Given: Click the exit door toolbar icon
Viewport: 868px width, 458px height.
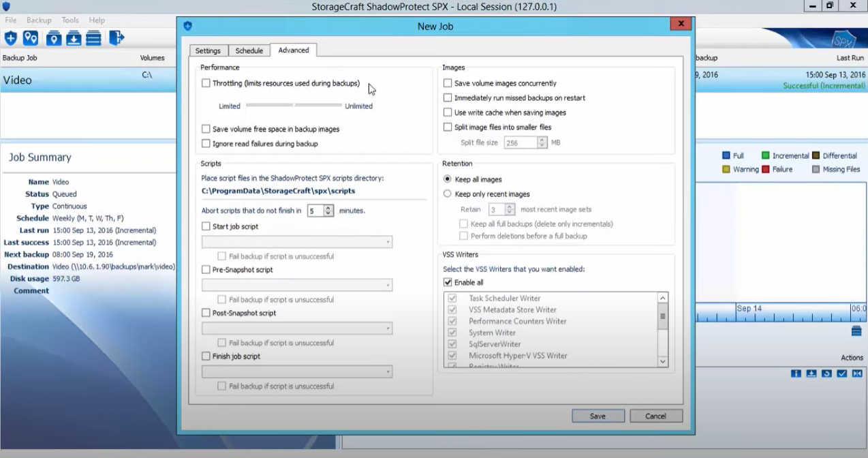Looking at the screenshot, I should pyautogui.click(x=116, y=38).
